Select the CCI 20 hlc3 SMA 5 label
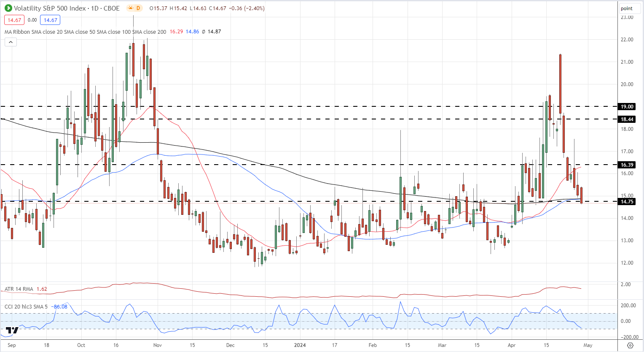The height and width of the screenshot is (352, 644). point(26,306)
